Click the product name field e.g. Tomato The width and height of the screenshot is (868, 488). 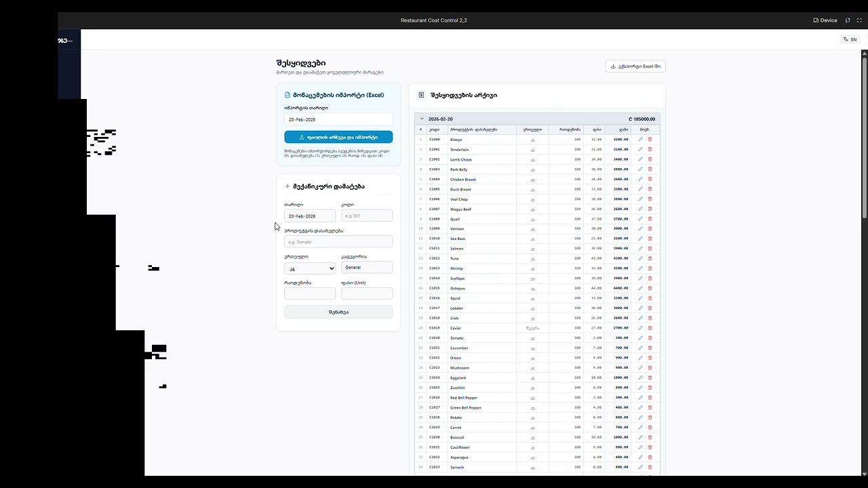pyautogui.click(x=338, y=242)
